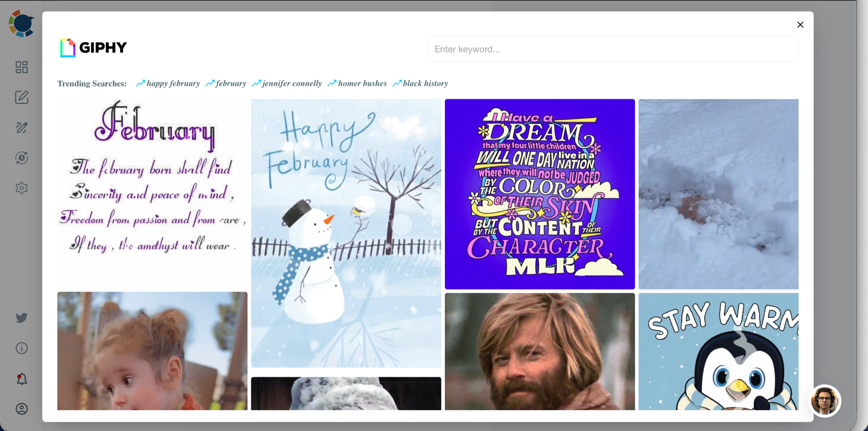Select 'happy february' trending search
The width and height of the screenshot is (868, 431).
point(173,83)
